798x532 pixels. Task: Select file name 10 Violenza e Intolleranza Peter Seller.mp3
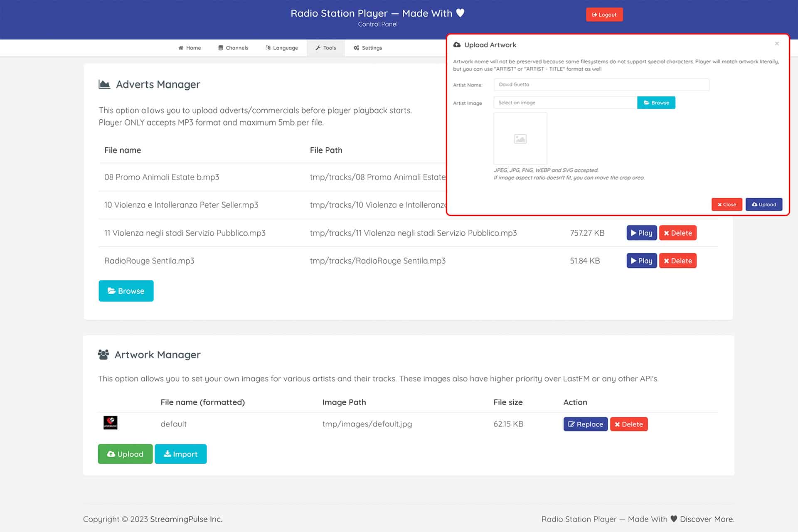pos(181,205)
